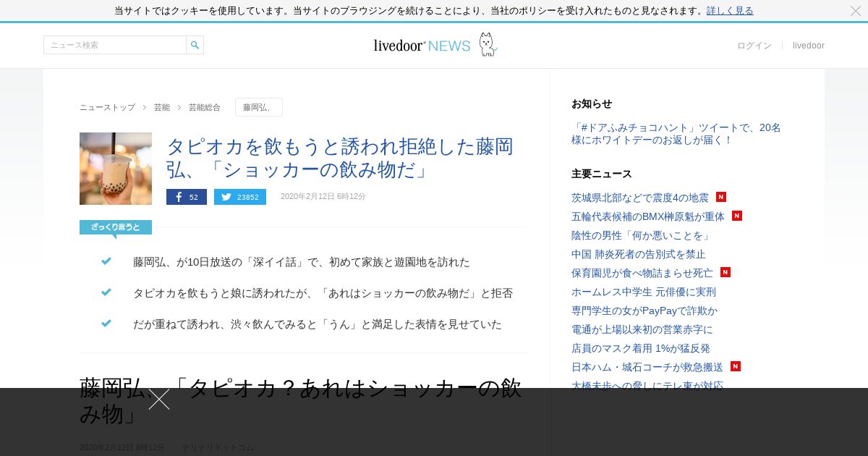868x456 pixels.
Task: Open the タピオカ article headline link
Action: pyautogui.click(x=340, y=158)
